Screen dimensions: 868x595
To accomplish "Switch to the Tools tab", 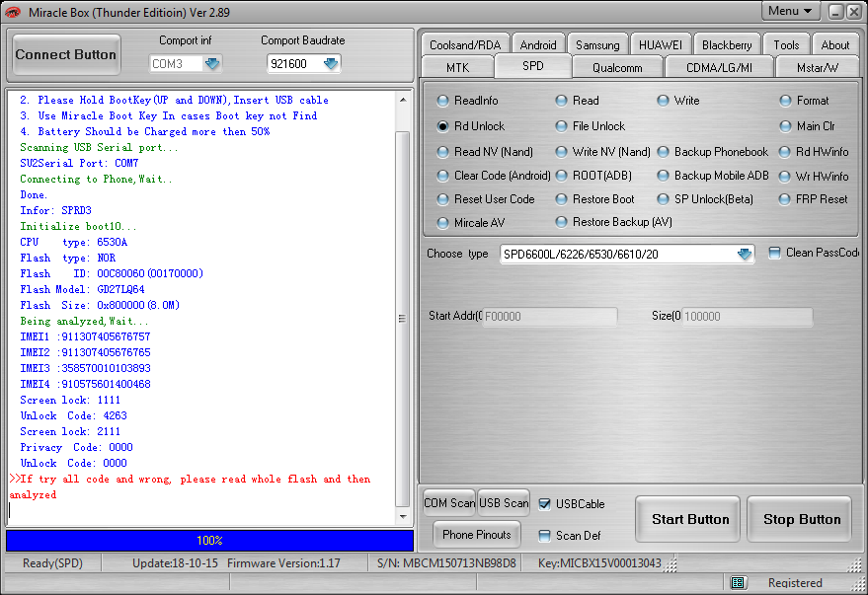I will (x=786, y=44).
